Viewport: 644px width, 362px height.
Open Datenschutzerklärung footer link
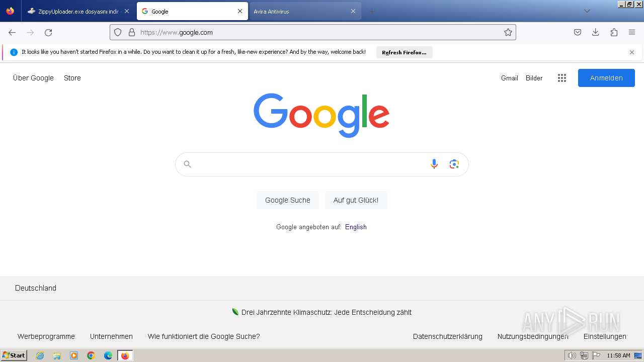448,336
